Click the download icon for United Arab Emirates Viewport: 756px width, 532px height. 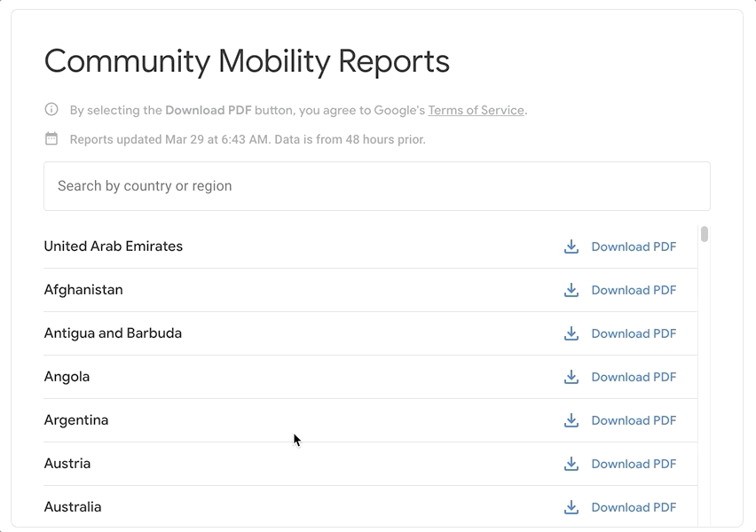[571, 246]
